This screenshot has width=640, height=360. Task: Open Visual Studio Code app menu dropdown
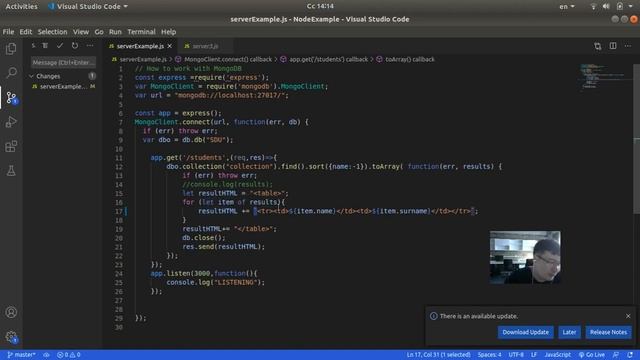click(88, 7)
